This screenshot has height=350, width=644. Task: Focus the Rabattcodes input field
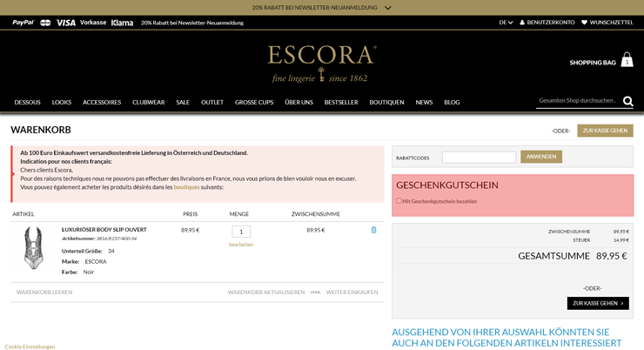[x=479, y=157]
